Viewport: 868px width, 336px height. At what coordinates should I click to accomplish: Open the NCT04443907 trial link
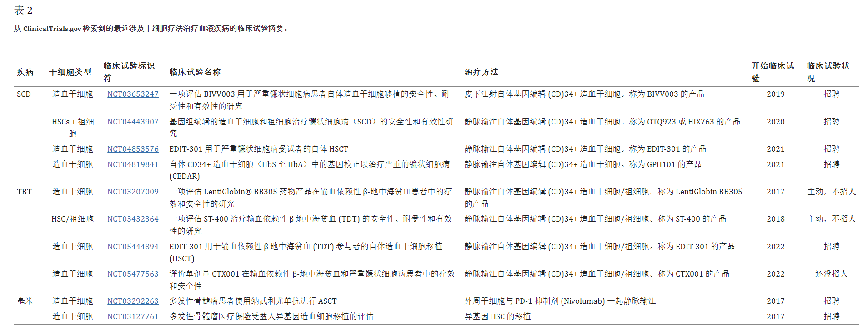pyautogui.click(x=133, y=122)
